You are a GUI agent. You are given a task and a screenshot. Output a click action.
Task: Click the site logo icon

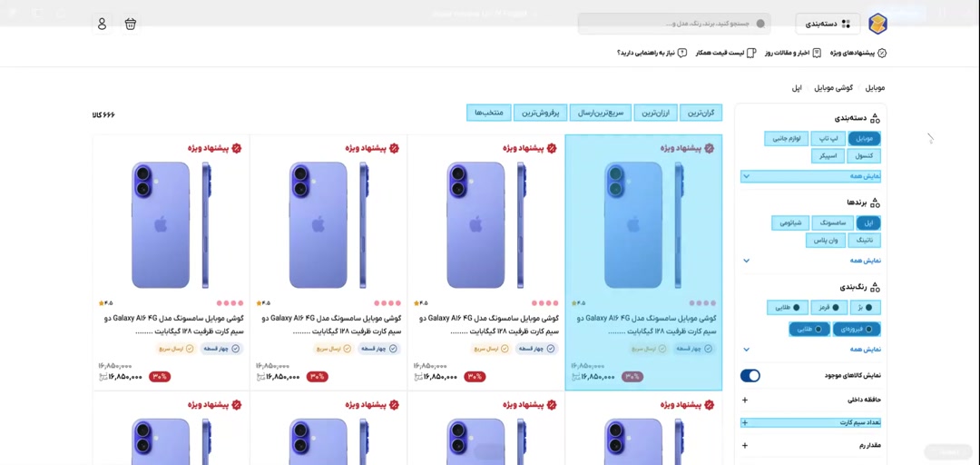(877, 24)
